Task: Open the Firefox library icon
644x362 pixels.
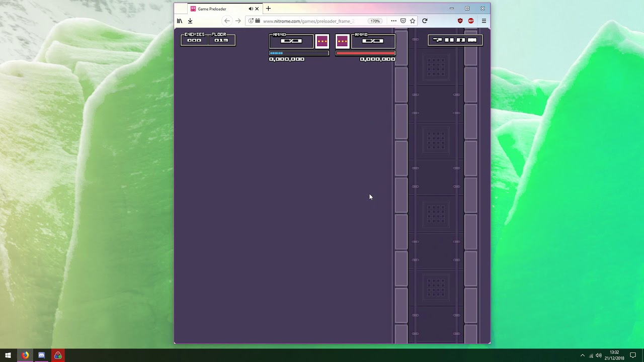Action: tap(180, 21)
